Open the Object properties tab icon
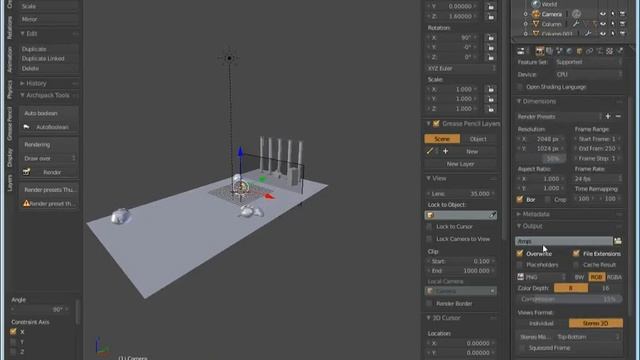This screenshot has height=360, width=640. coord(579,51)
